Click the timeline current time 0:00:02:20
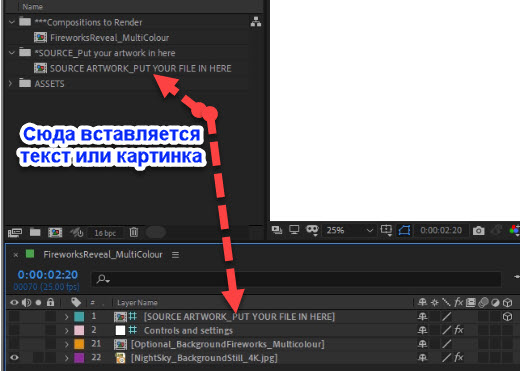 48,274
